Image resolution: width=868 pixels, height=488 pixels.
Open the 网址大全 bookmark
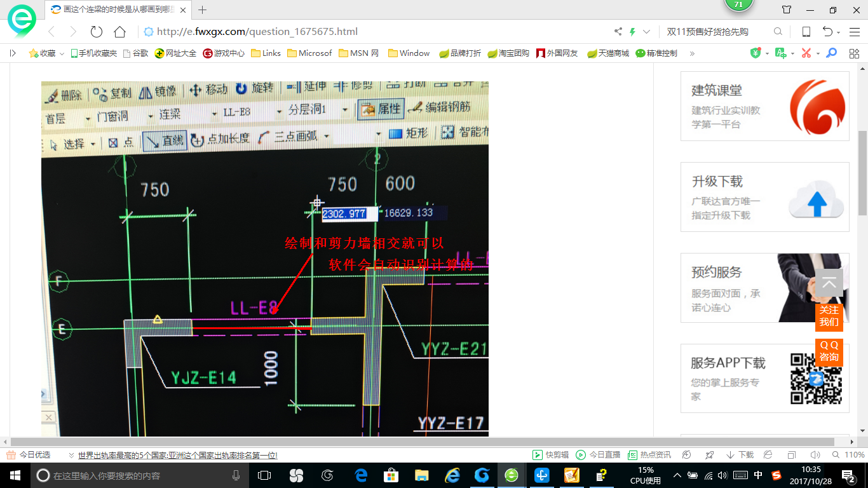[x=176, y=53]
